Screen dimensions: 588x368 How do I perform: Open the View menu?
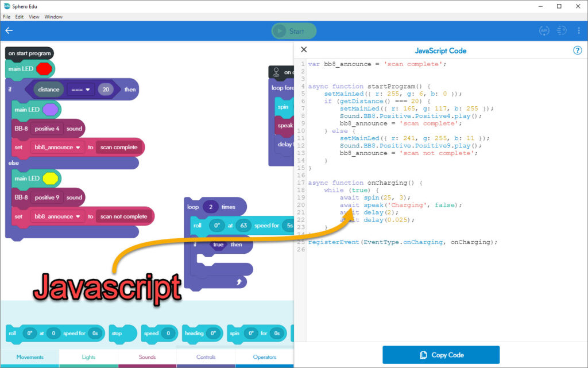[34, 17]
